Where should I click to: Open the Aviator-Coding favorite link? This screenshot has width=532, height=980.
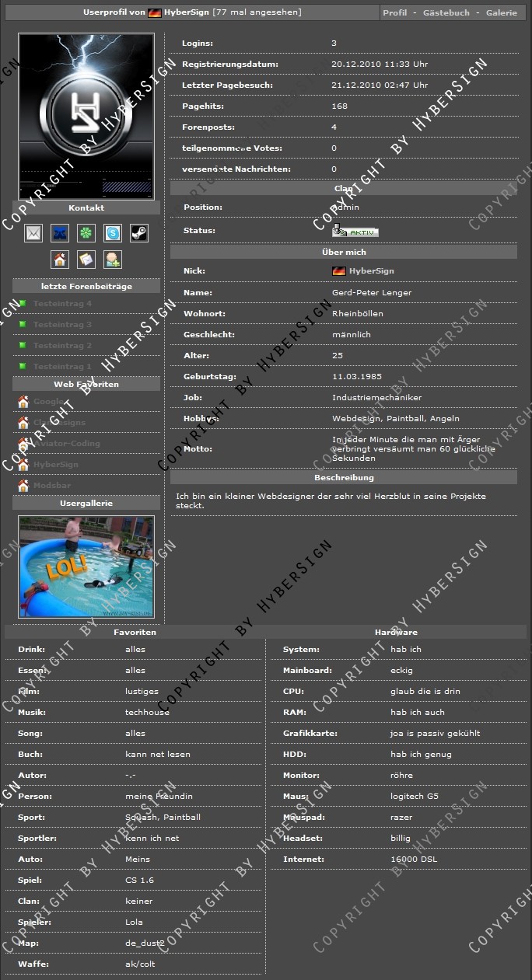[x=66, y=444]
